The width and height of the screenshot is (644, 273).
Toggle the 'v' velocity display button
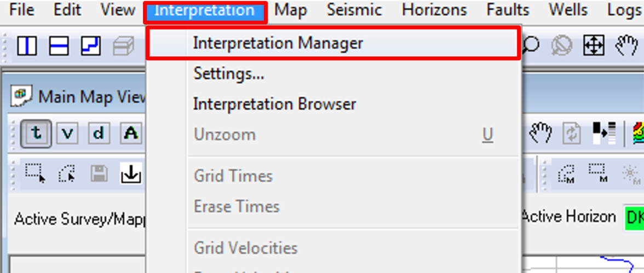(67, 133)
